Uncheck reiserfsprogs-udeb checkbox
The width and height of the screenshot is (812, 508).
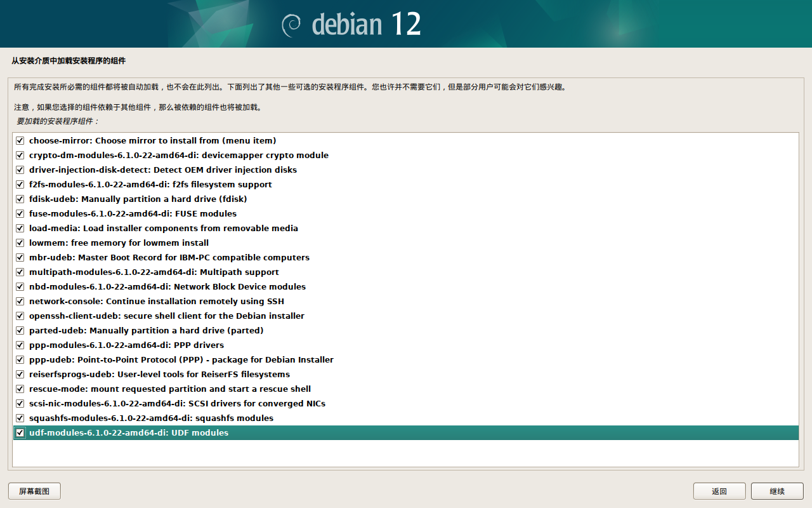[x=20, y=375]
